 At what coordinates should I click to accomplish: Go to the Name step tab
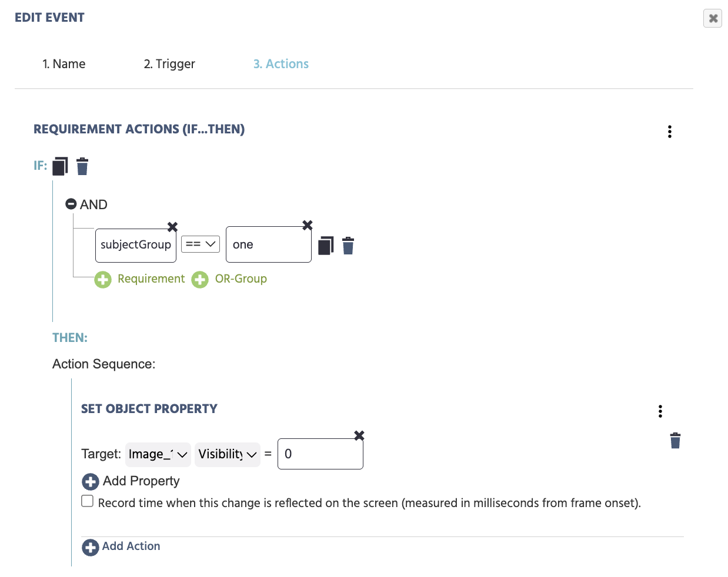(64, 64)
